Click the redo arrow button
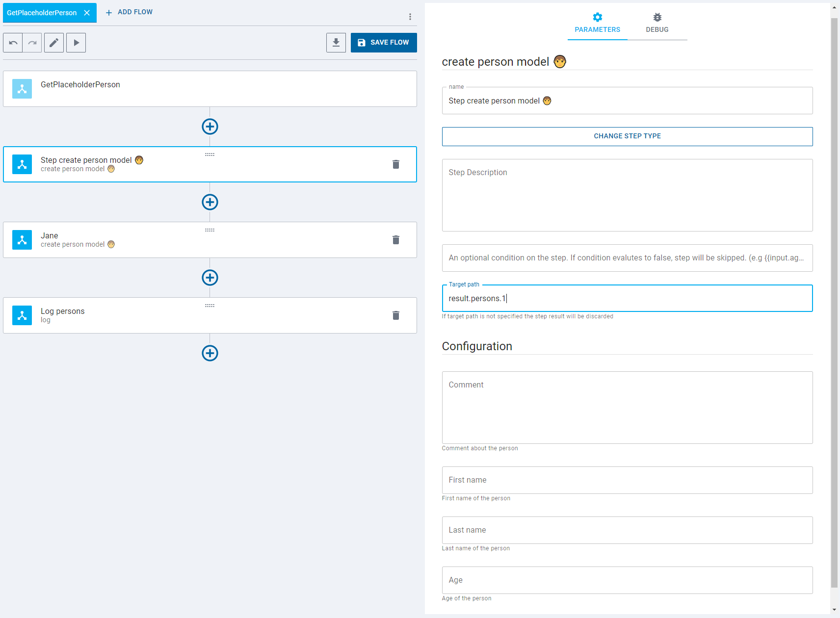 coord(32,43)
